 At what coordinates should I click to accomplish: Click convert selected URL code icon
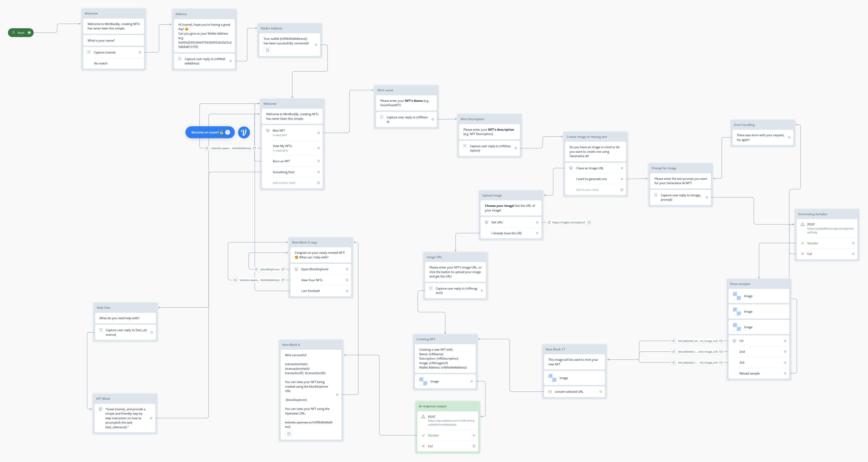click(550, 392)
